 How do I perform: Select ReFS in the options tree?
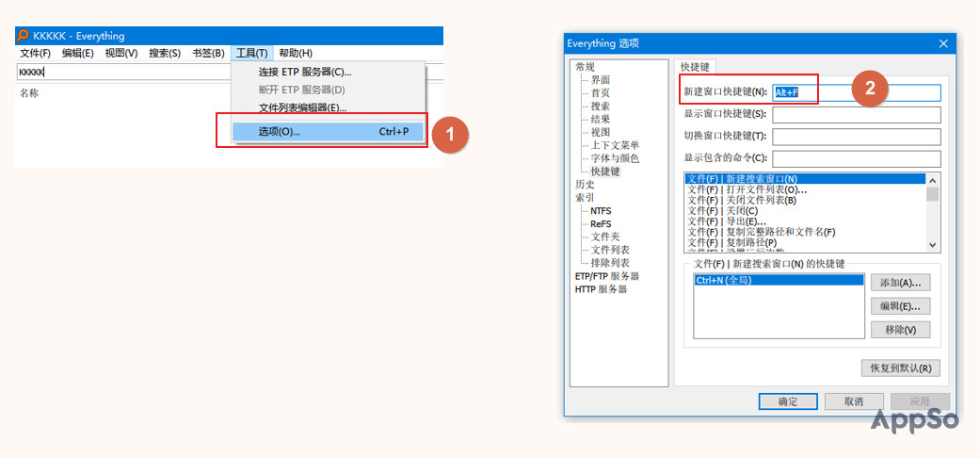tap(602, 223)
